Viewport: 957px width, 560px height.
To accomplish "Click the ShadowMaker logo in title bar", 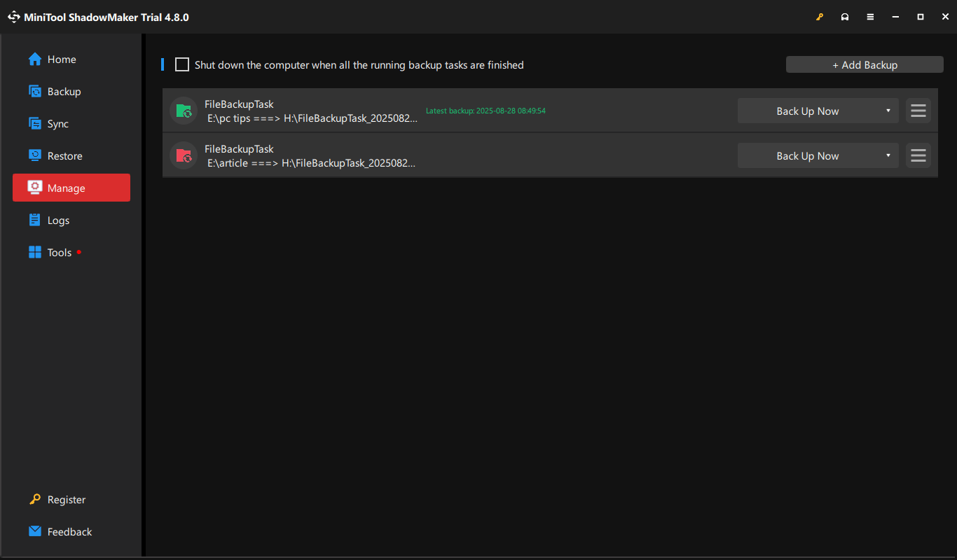I will (13, 17).
